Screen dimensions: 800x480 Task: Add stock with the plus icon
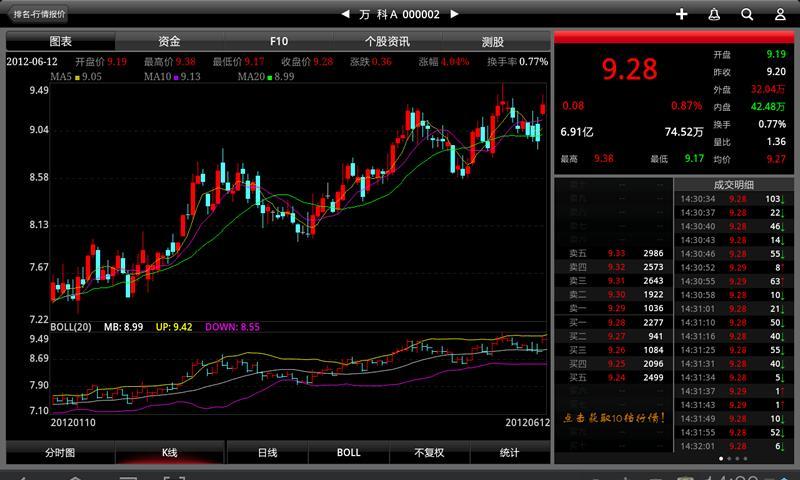click(x=682, y=14)
